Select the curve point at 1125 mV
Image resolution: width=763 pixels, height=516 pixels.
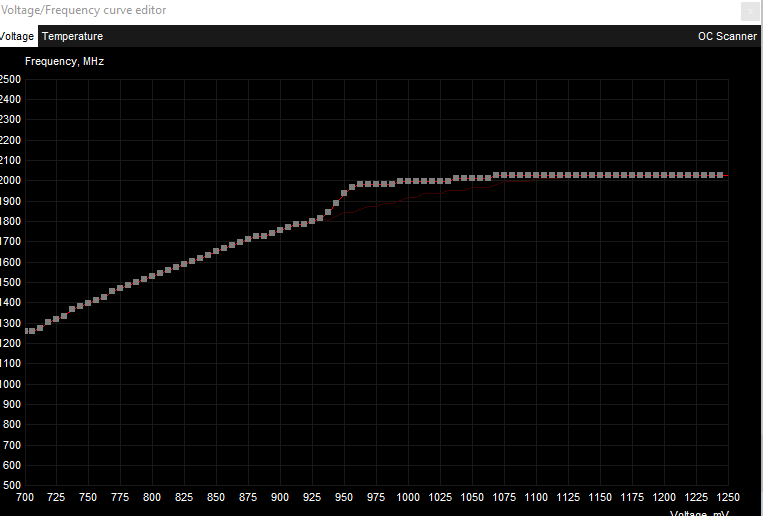[568, 175]
